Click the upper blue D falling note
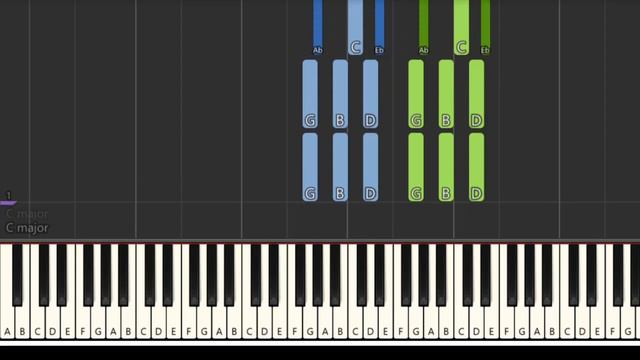Screen dimensions: 640x360 [370, 94]
